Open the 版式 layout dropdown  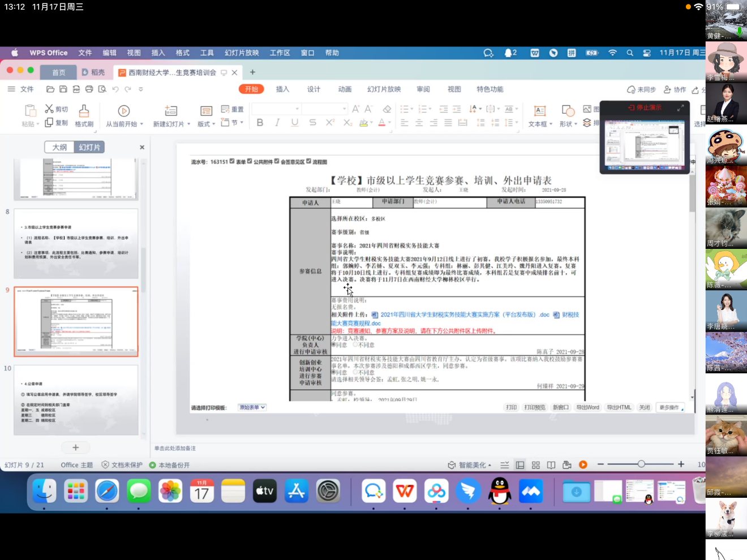point(206,116)
